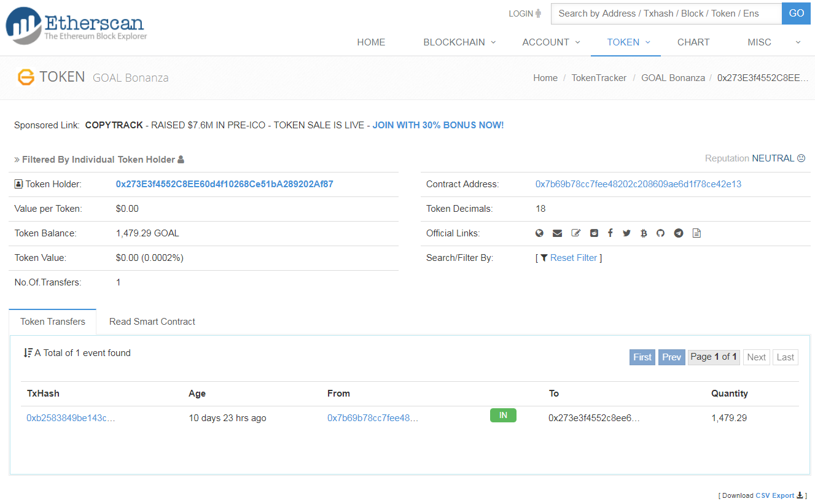The width and height of the screenshot is (815, 504).
Task: Click the Last pagination button
Action: coord(786,357)
